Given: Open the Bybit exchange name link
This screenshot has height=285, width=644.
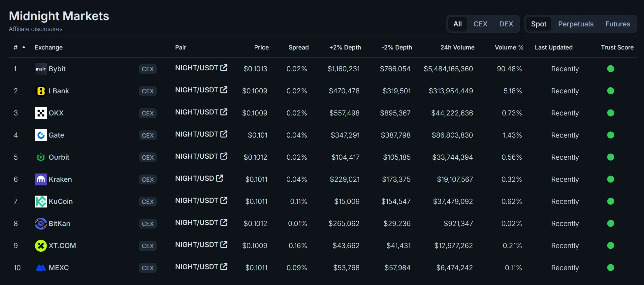Looking at the screenshot, I should tap(57, 69).
